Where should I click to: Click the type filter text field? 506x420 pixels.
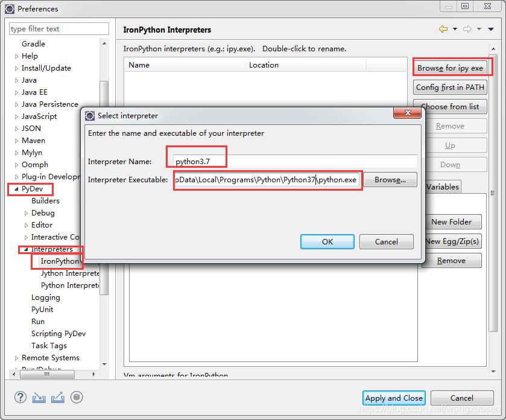(x=59, y=29)
